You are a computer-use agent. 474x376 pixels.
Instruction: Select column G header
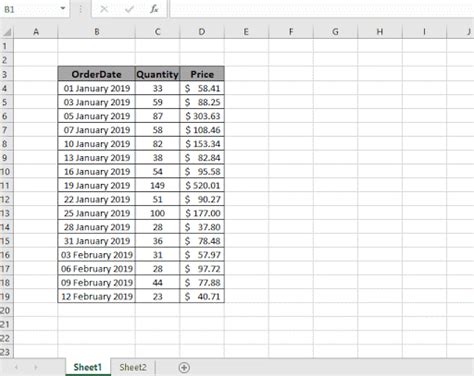[x=335, y=32]
